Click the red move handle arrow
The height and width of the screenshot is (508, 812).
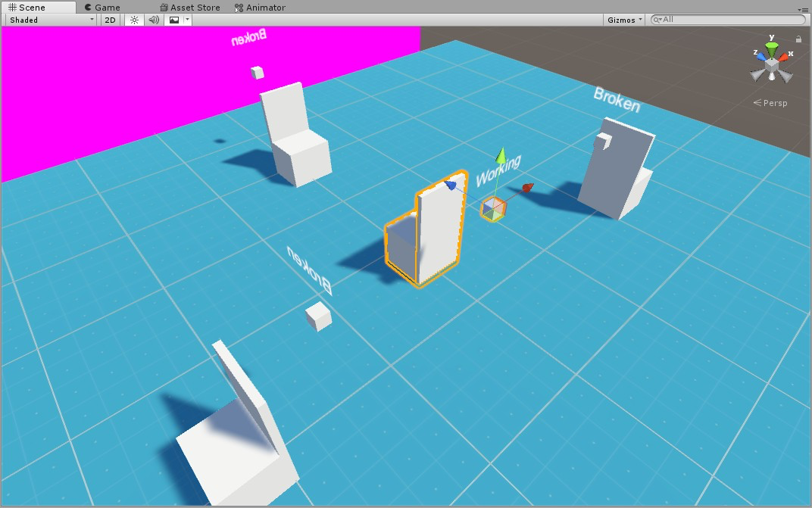[527, 188]
